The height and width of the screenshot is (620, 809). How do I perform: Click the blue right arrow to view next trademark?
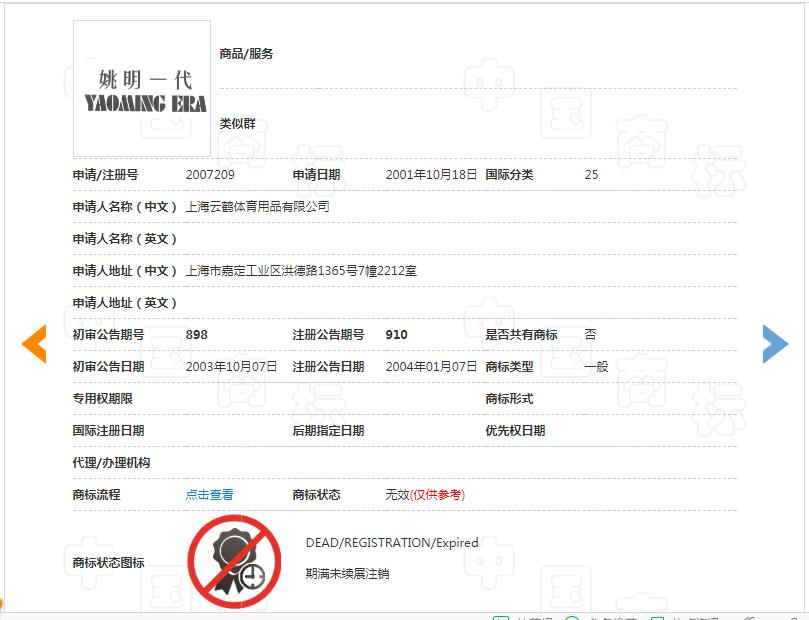775,344
